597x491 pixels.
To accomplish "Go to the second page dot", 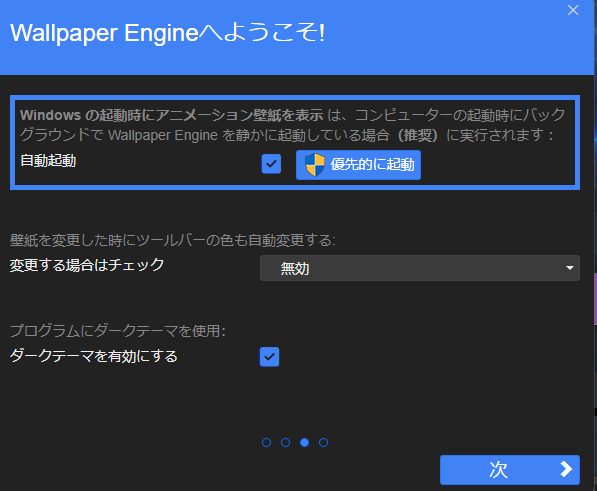I will pos(286,442).
